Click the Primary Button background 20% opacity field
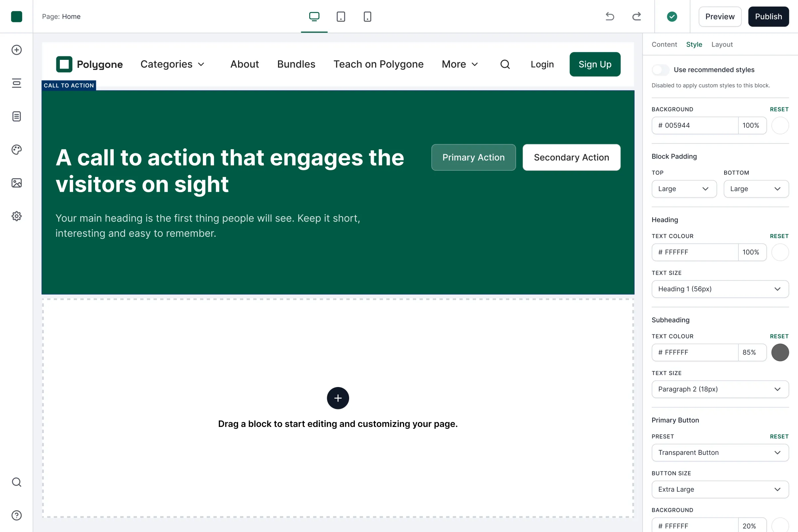The height and width of the screenshot is (532, 798). [752, 525]
